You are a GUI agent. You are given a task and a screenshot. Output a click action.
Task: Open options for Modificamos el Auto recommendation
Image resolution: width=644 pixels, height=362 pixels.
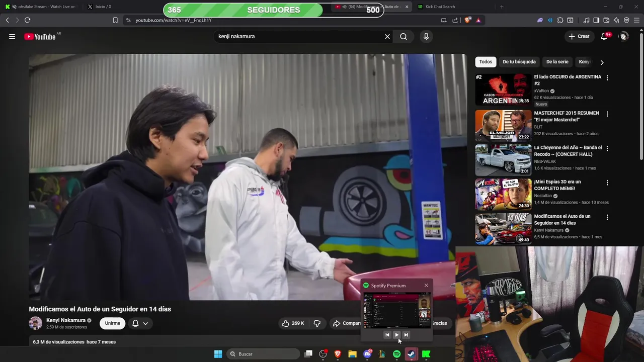coord(607,217)
